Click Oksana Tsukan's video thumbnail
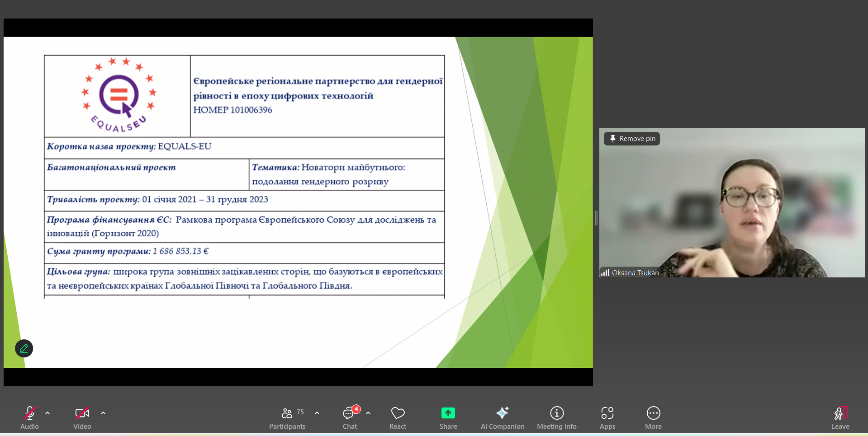This screenshot has height=436, width=868. point(732,202)
